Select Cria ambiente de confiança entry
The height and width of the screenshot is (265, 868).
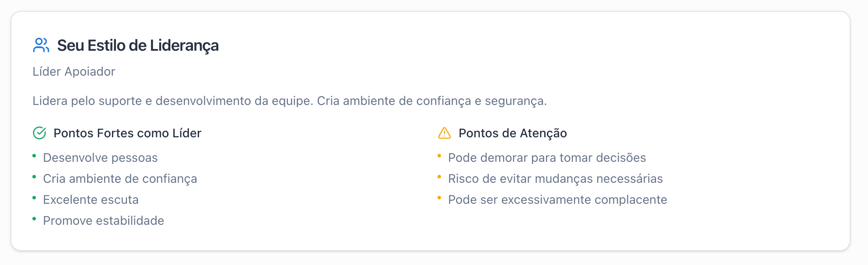[x=119, y=179]
